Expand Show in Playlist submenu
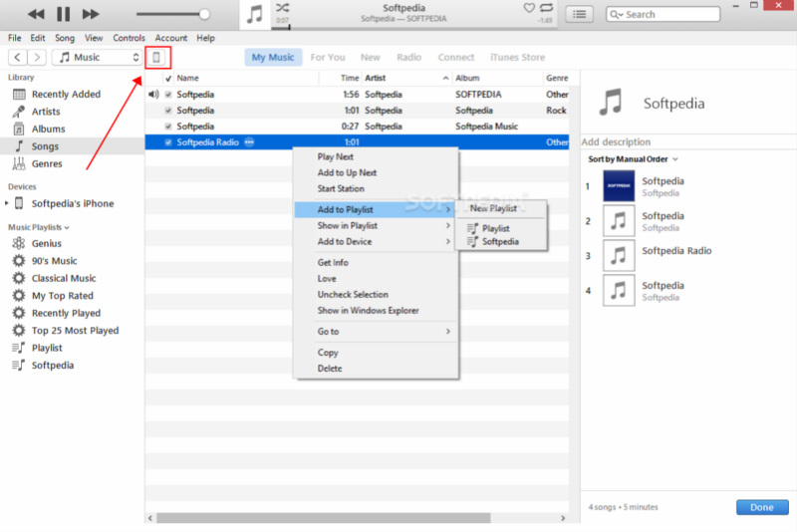 [x=377, y=225]
